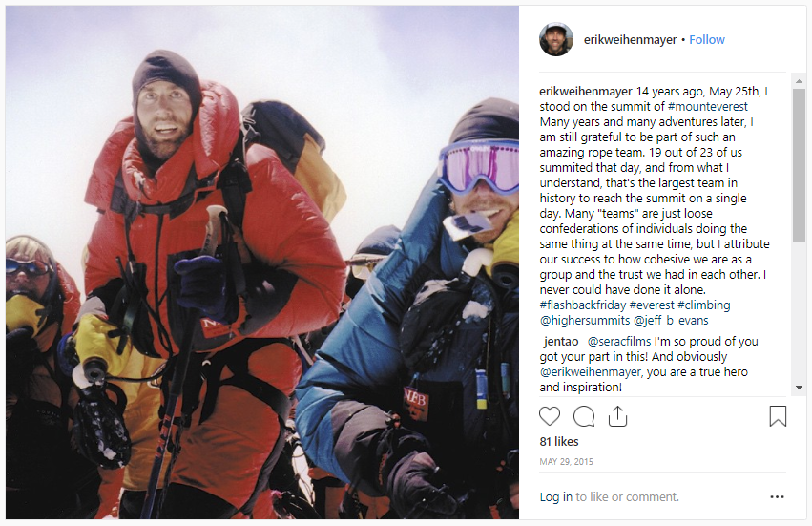Screen dimensions: 812x526
Task: Open the @seracfilms mention in comment
Action: click(x=619, y=342)
